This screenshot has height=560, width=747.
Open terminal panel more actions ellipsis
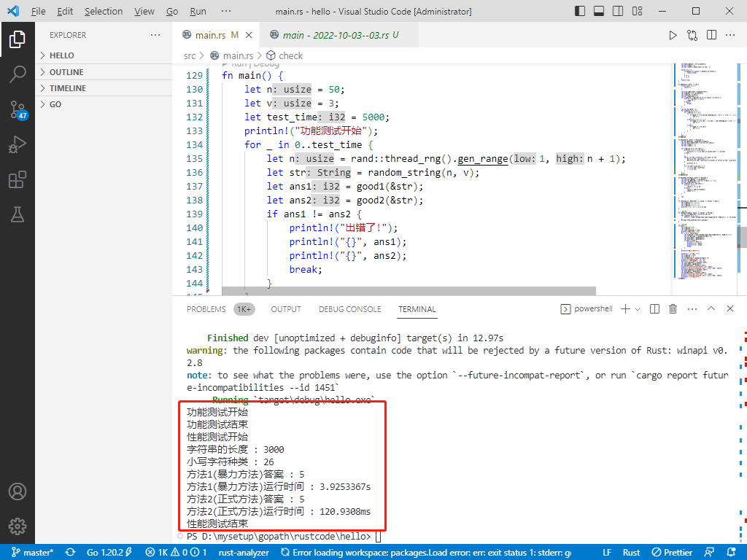pyautogui.click(x=692, y=309)
